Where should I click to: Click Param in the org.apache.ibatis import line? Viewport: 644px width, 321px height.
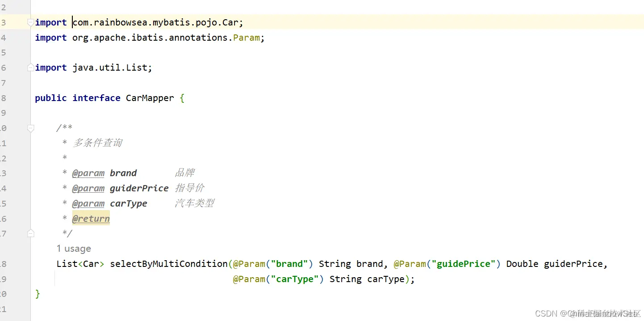tap(247, 38)
